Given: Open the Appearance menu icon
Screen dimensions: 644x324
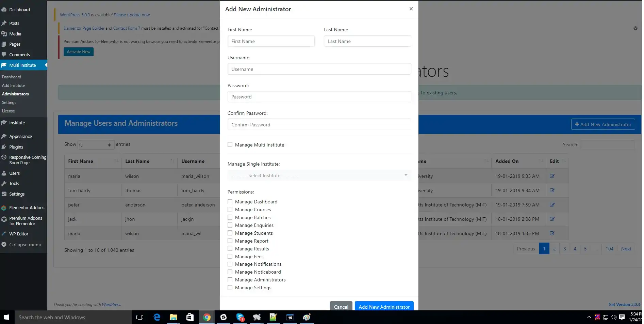Looking at the screenshot, I should [x=4, y=136].
